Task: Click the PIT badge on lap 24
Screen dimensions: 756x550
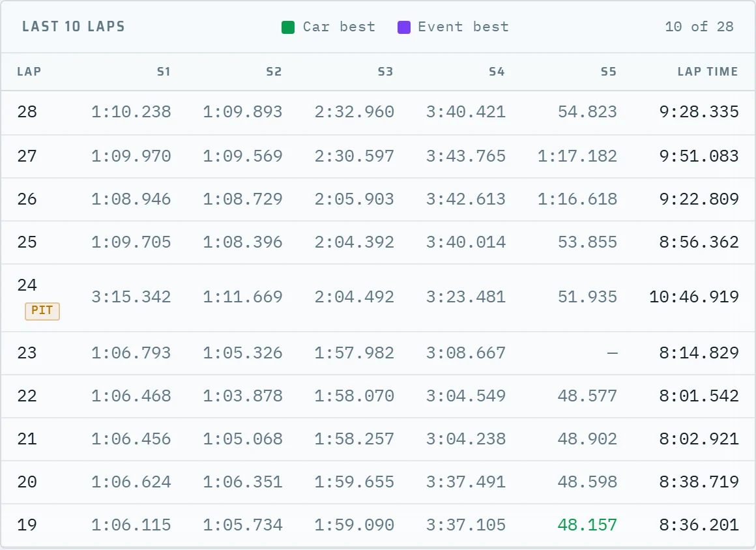Action: [x=42, y=311]
